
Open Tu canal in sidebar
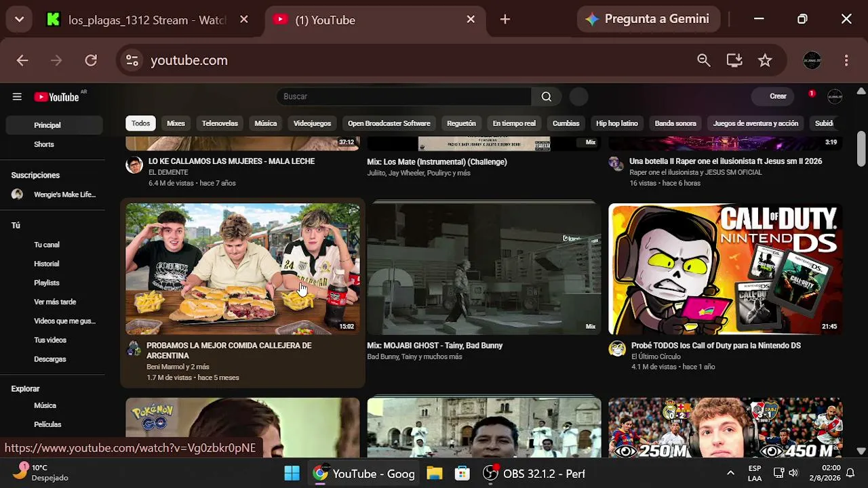click(x=54, y=245)
